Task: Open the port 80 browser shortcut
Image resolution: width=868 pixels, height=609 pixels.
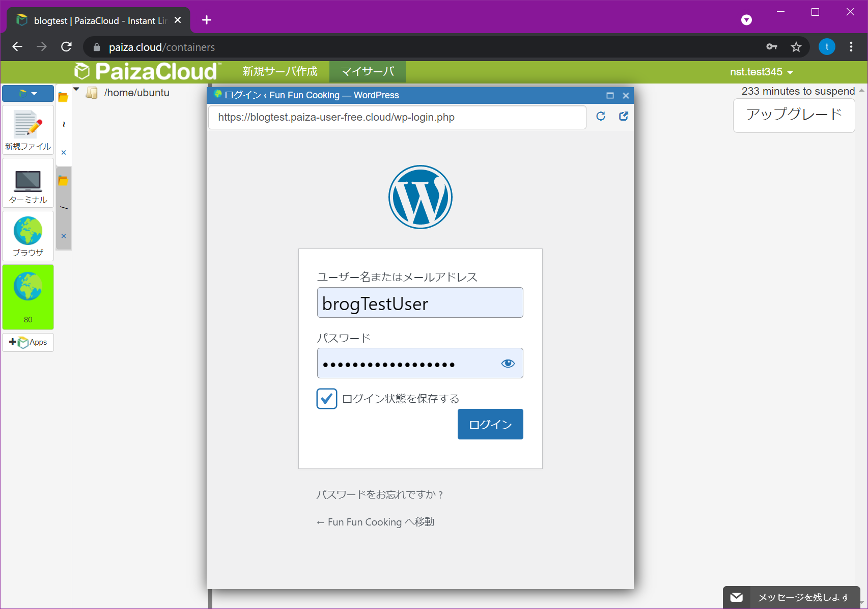Action: (x=28, y=297)
